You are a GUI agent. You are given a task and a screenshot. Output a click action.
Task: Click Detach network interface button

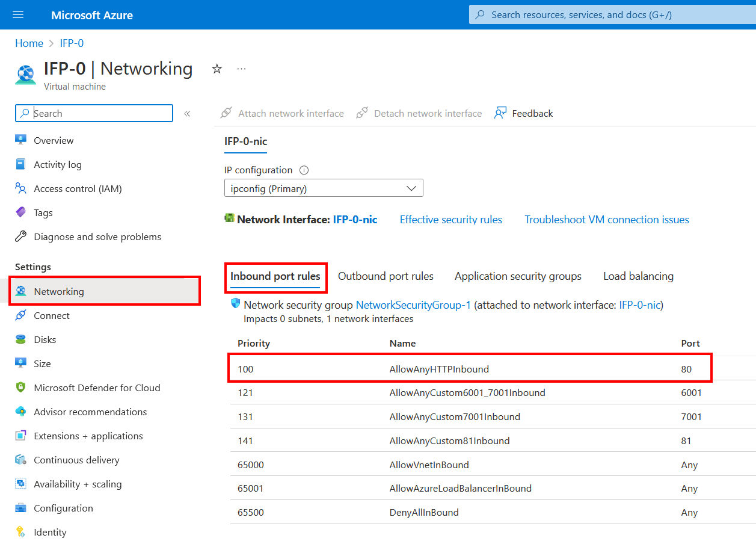tap(419, 113)
